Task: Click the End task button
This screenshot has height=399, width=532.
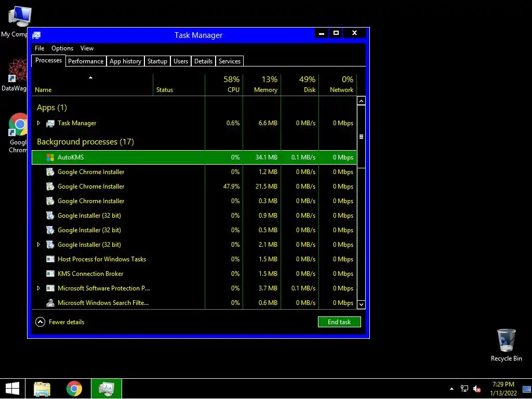Action: (x=339, y=322)
